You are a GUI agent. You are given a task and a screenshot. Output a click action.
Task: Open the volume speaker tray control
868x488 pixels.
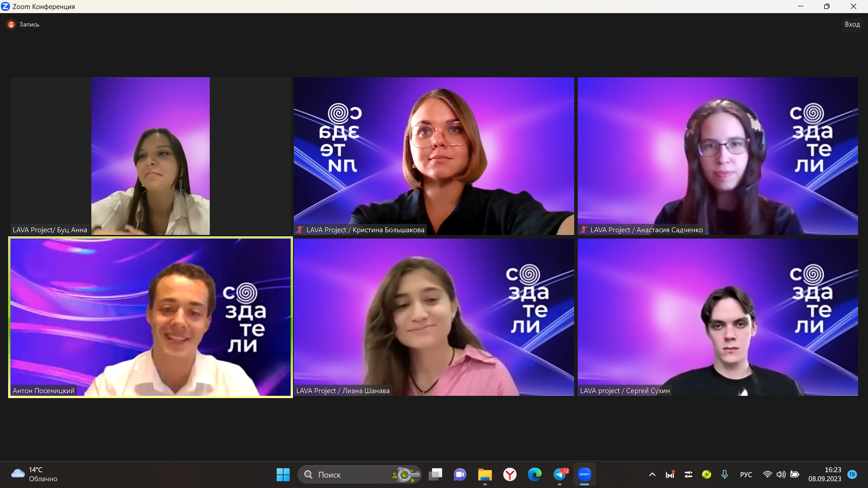(781, 474)
